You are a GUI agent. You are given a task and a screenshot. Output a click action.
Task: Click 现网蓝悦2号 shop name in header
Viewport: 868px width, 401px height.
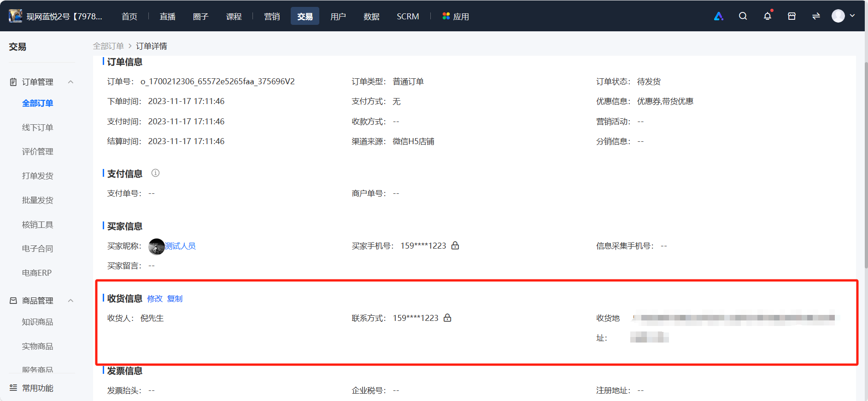[64, 17]
